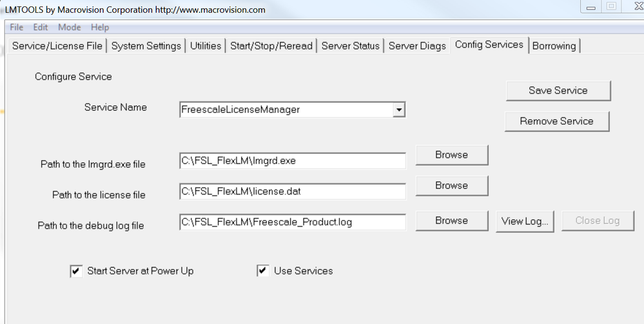
Task: Switch to the Service/License File tab
Action: tap(57, 46)
